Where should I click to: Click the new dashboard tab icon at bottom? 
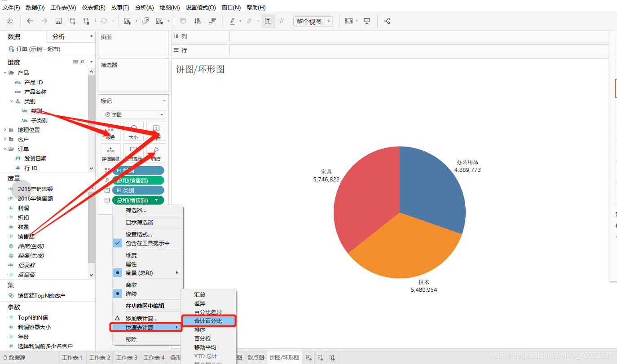tap(320, 358)
